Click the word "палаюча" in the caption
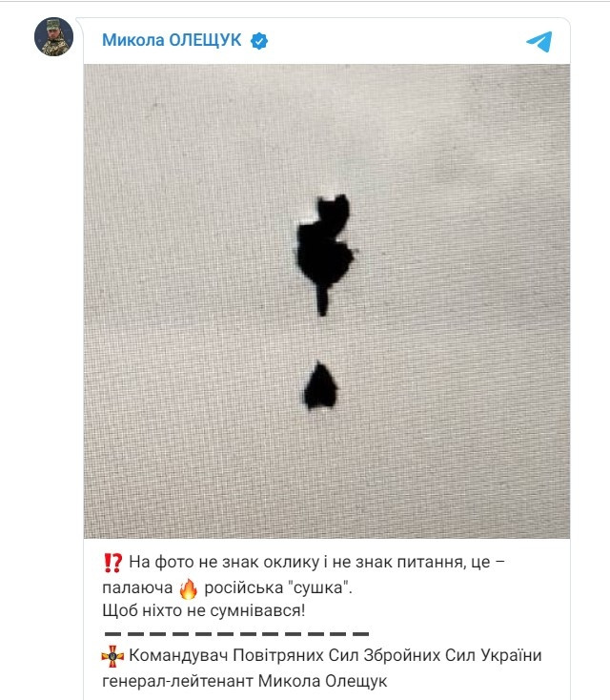The image size is (610, 700). (137, 587)
